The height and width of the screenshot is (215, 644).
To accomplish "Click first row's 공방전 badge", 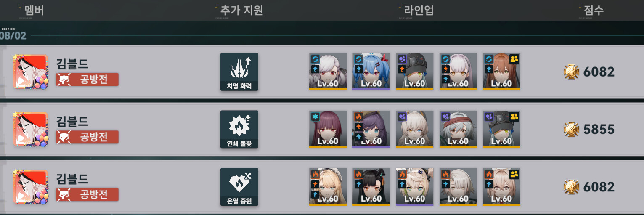I will (87, 79).
